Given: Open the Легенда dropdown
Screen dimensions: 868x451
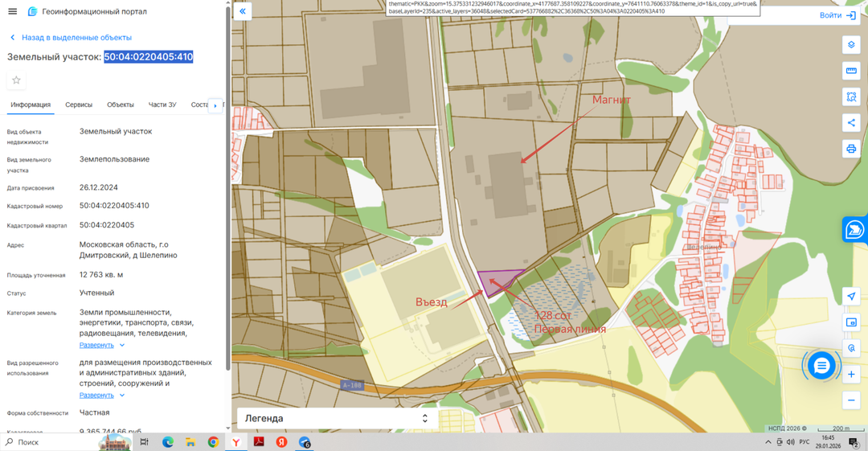Looking at the screenshot, I should 338,418.
